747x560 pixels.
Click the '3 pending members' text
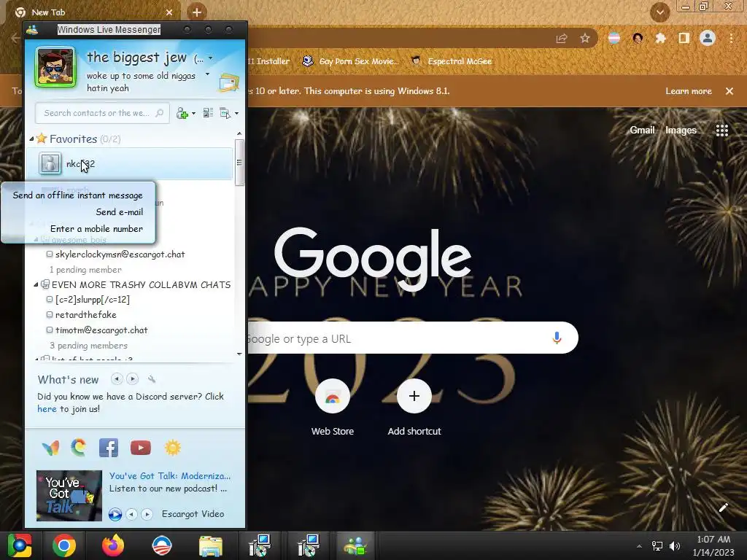coord(88,345)
